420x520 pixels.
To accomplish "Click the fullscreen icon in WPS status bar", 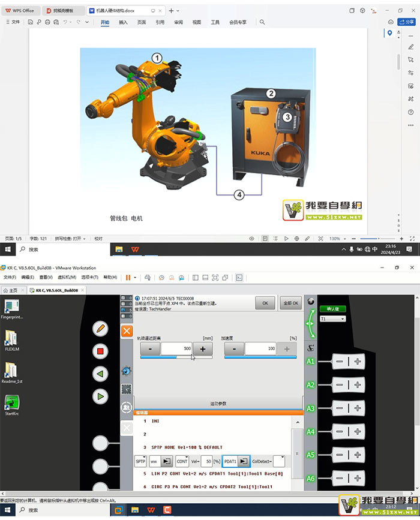I will tap(412, 239).
